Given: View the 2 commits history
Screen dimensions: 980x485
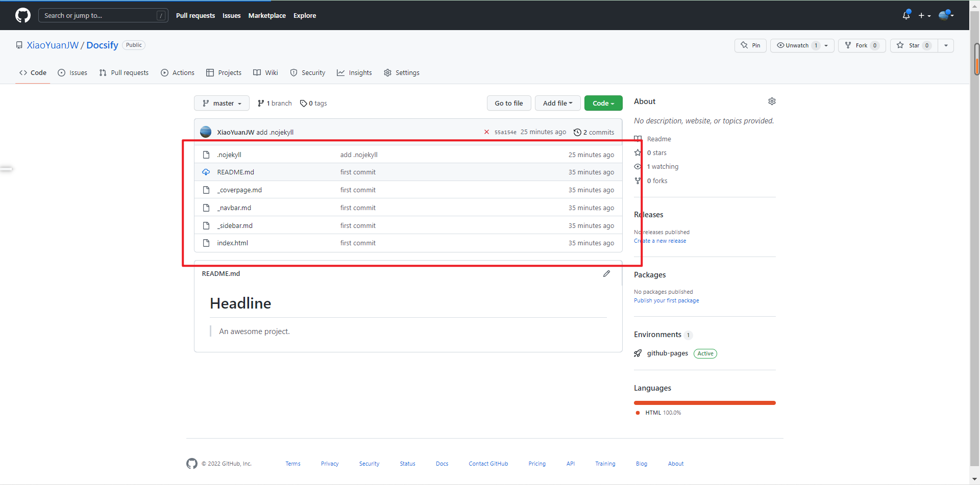Looking at the screenshot, I should click(594, 132).
